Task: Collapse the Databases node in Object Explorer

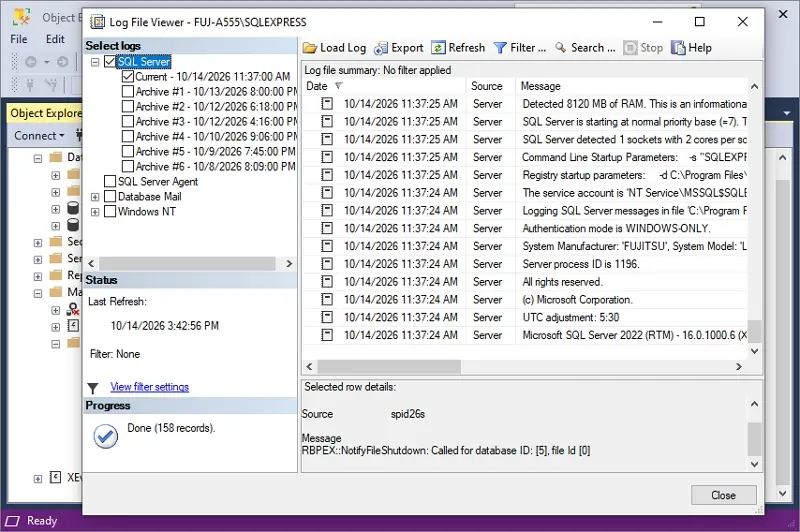Action: pos(38,158)
